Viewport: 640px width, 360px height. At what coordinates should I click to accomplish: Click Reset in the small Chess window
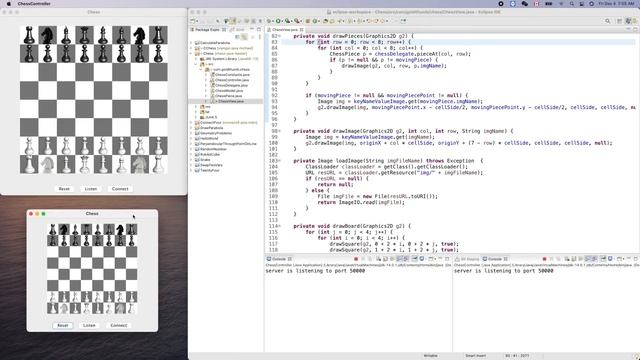pyautogui.click(x=63, y=325)
